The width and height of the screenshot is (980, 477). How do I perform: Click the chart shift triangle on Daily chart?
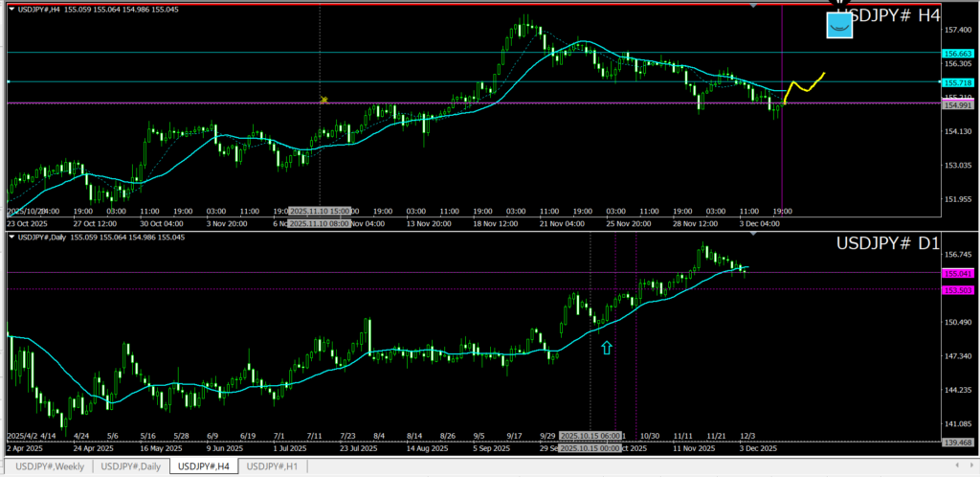(x=754, y=235)
